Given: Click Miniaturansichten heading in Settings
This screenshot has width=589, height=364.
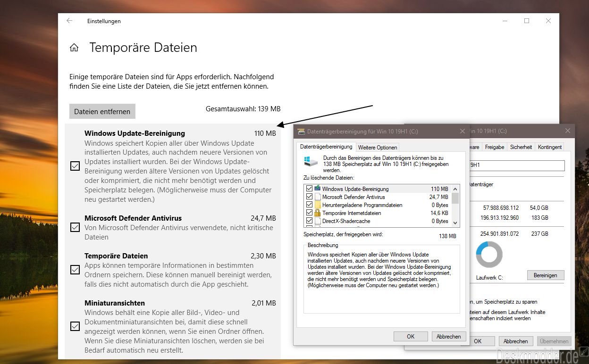Looking at the screenshot, I should coord(115,303).
